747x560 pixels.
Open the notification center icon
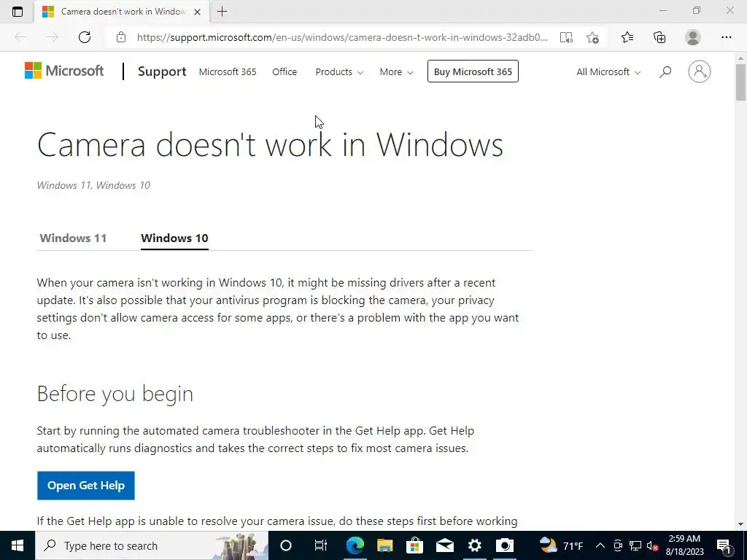[724, 545]
